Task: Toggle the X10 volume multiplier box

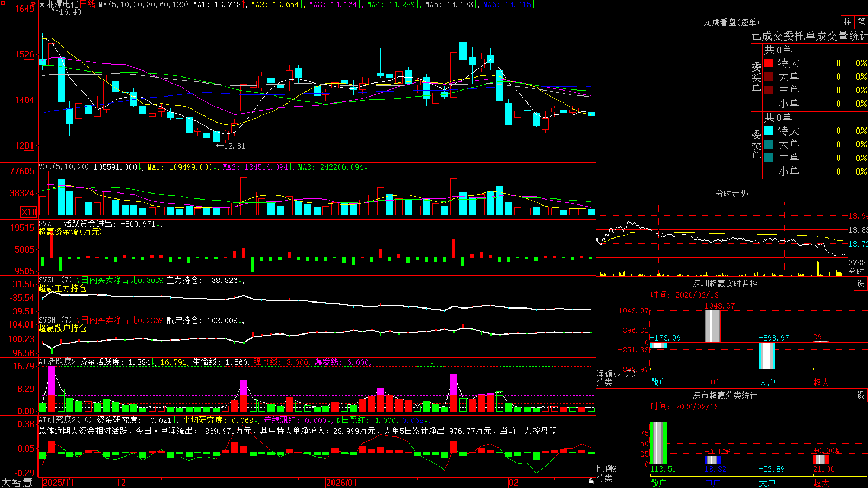Action: [x=29, y=212]
